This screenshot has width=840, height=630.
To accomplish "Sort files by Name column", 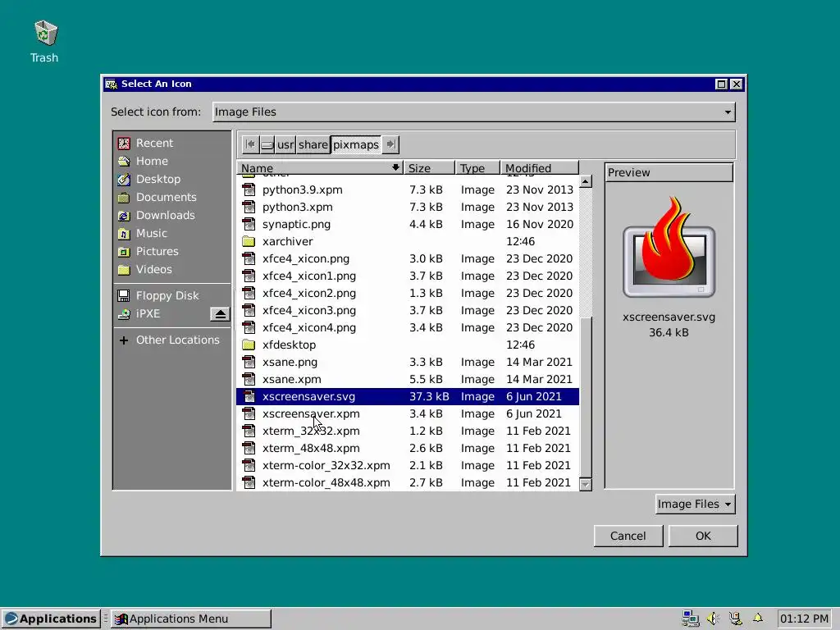I will click(x=319, y=167).
